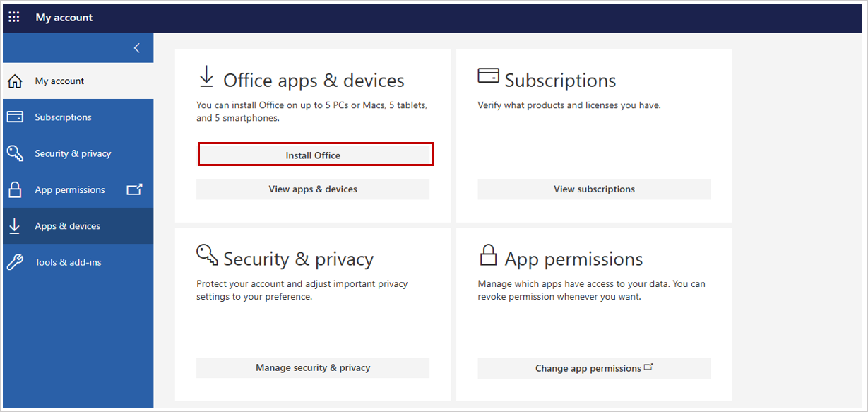This screenshot has width=868, height=412.
Task: Open Manage security & privacy
Action: pos(313,367)
